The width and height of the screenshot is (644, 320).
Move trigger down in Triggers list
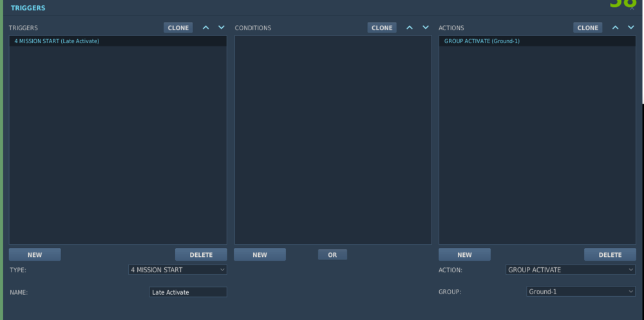click(x=222, y=28)
